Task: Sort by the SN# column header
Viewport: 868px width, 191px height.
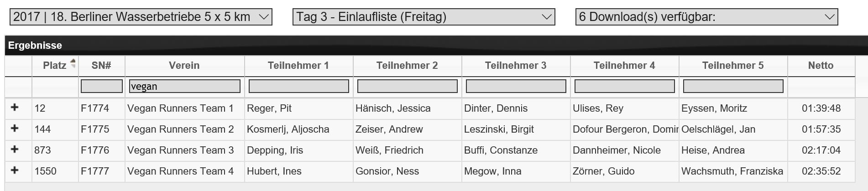Action: pyautogui.click(x=101, y=66)
